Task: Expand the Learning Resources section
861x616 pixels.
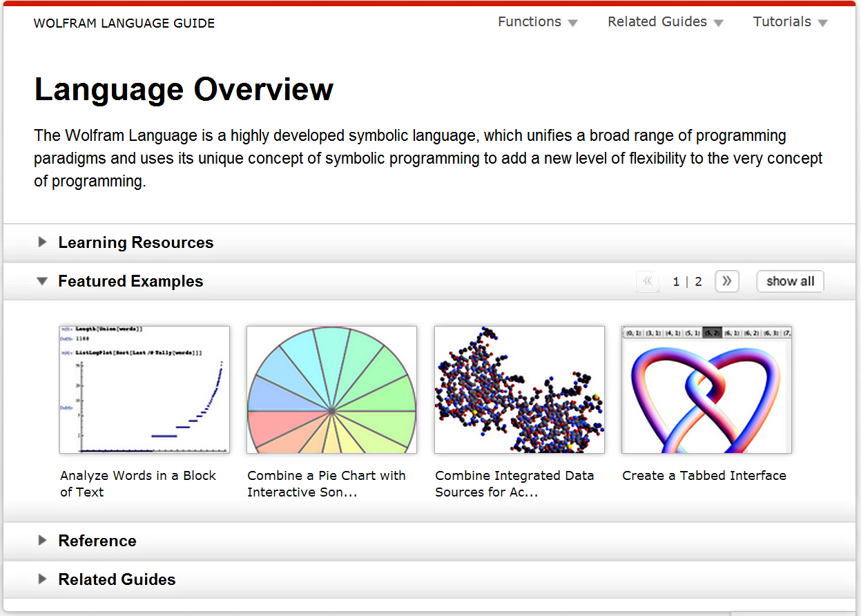Action: click(136, 242)
